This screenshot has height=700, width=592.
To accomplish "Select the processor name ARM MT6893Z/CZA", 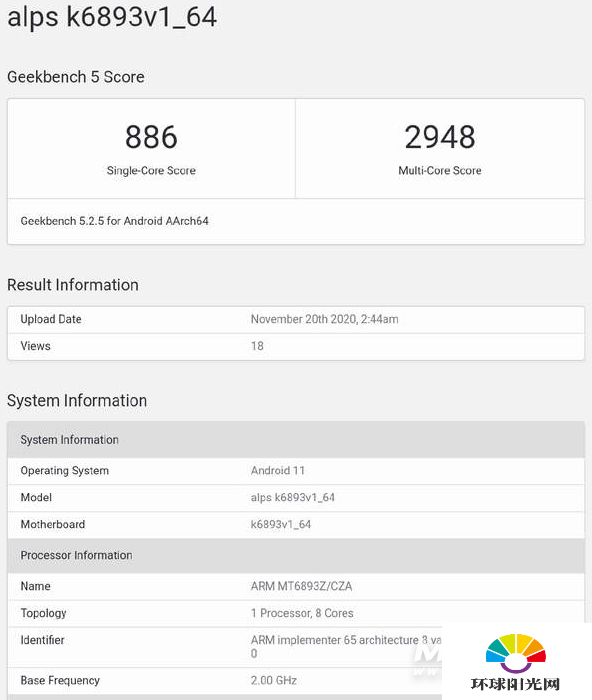I will click(301, 586).
